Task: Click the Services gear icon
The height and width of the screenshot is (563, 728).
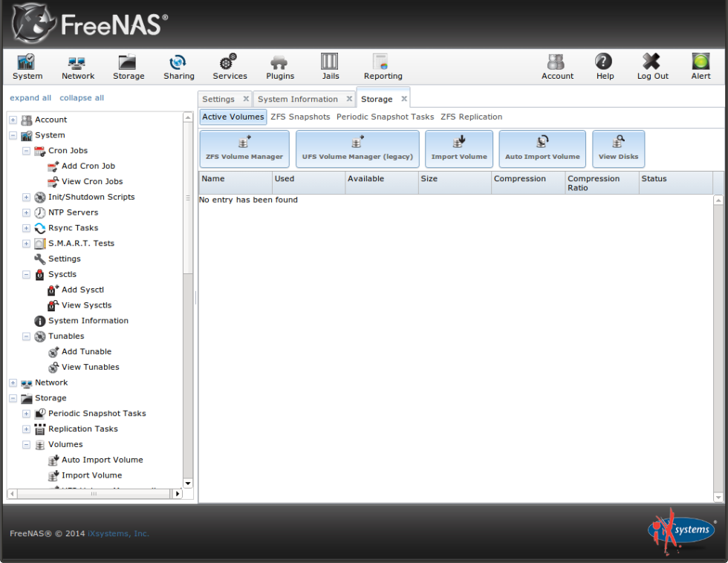Action: tap(229, 66)
